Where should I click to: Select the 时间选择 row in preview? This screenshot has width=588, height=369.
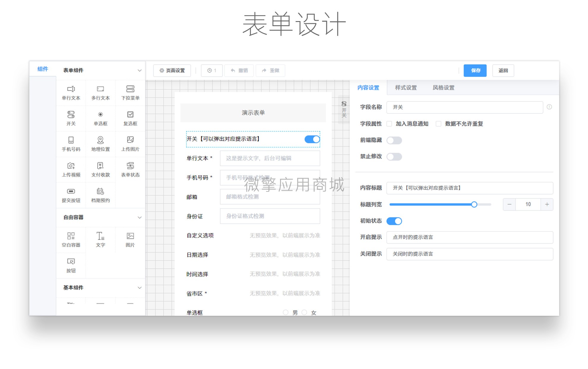click(x=253, y=274)
